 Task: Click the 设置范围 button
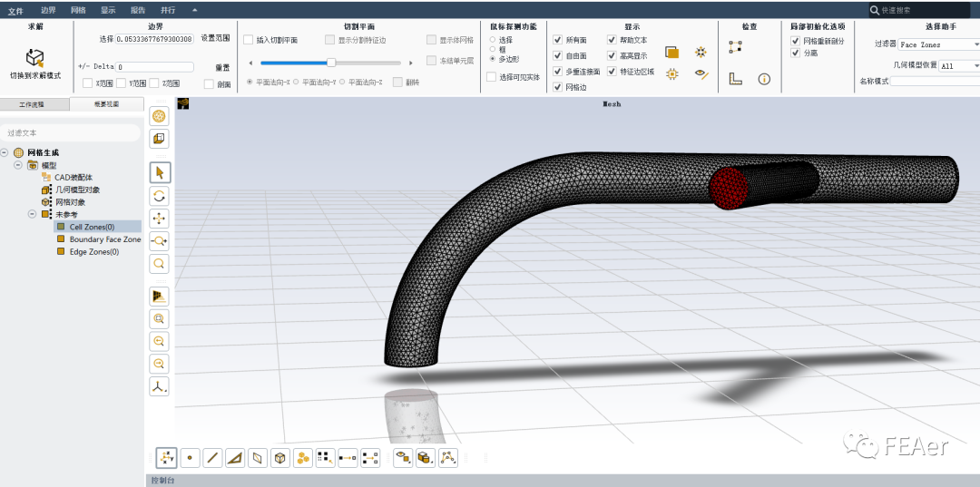pos(215,39)
